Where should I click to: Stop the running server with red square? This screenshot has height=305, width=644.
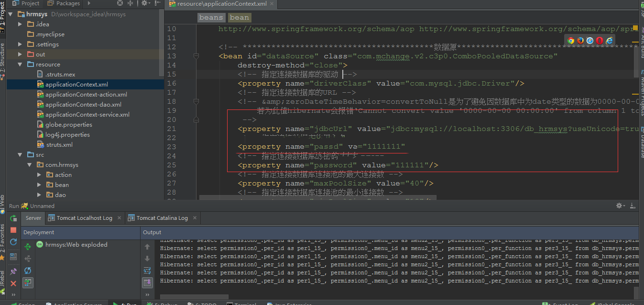(x=13, y=230)
